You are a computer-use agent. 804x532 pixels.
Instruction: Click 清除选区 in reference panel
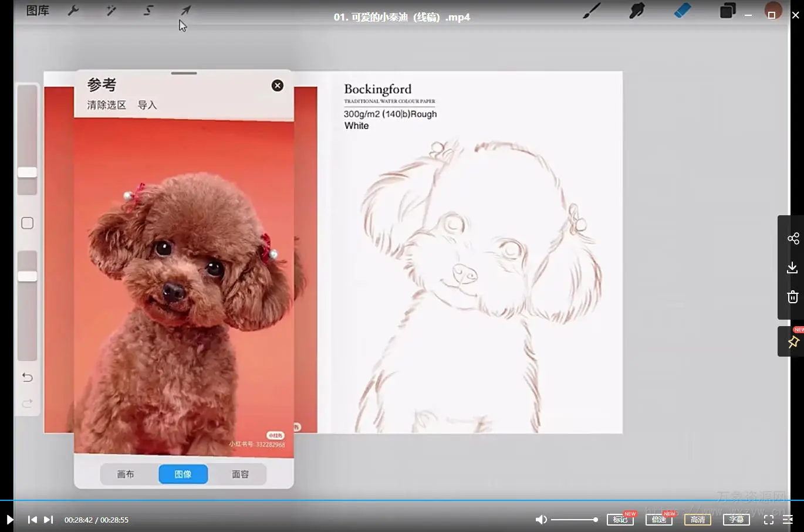click(106, 105)
